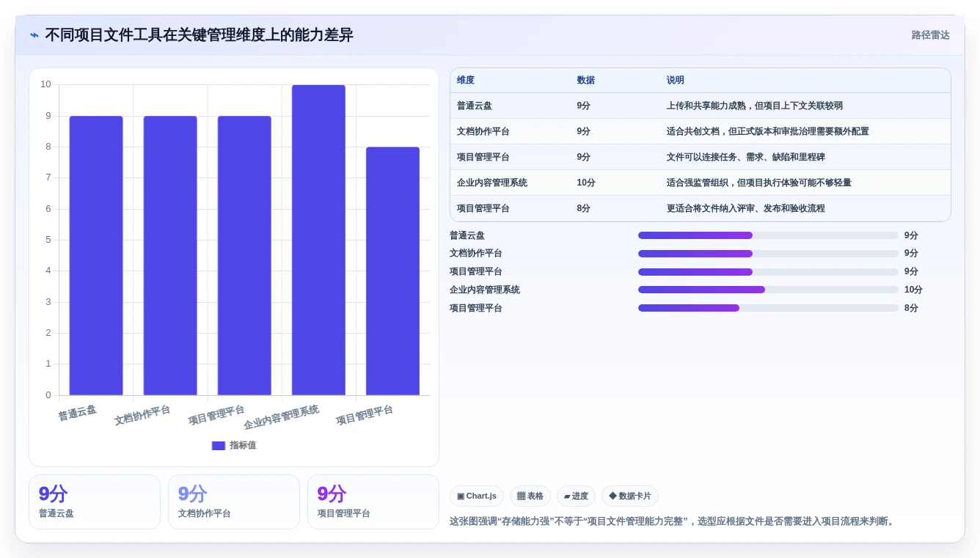Click description 适合共创文档，但正式版本和审批治理需要额外配置
980x558 pixels.
coord(768,132)
